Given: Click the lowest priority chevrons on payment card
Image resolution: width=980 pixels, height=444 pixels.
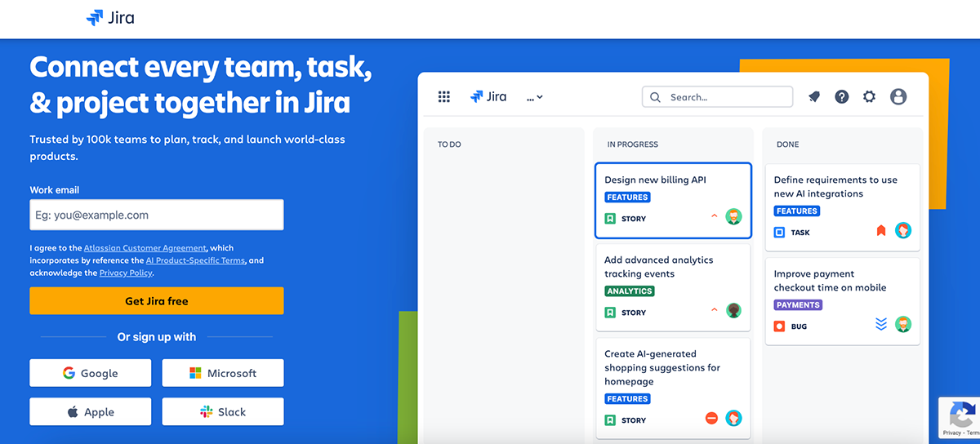Looking at the screenshot, I should [x=881, y=325].
